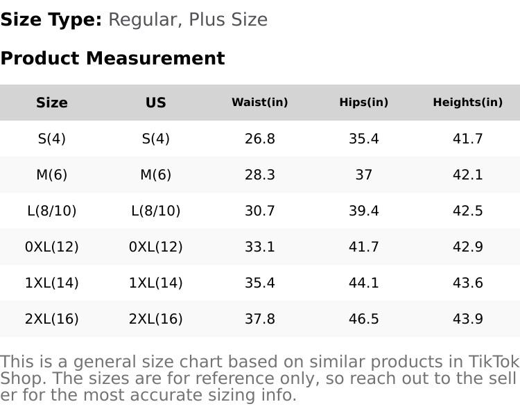Viewport: 520px width, 420px height.
Task: Select heights value 42.5 for size L
Action: coord(468,211)
